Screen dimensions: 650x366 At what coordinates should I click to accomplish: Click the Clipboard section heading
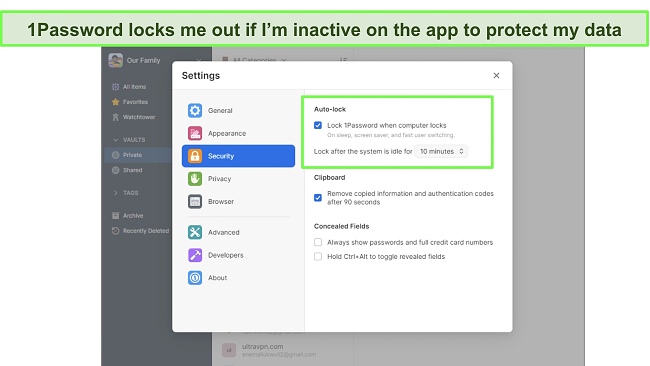(x=330, y=177)
